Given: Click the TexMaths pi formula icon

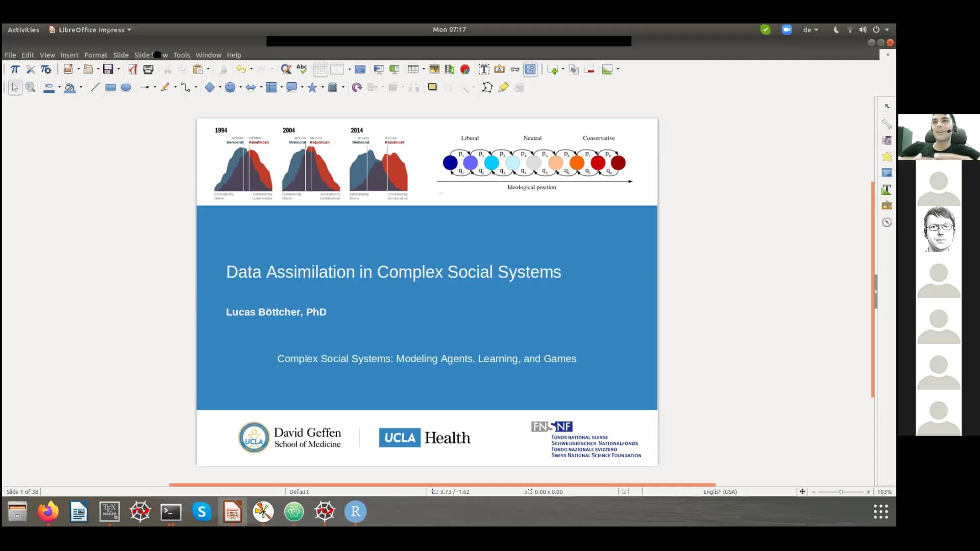Looking at the screenshot, I should click(15, 69).
